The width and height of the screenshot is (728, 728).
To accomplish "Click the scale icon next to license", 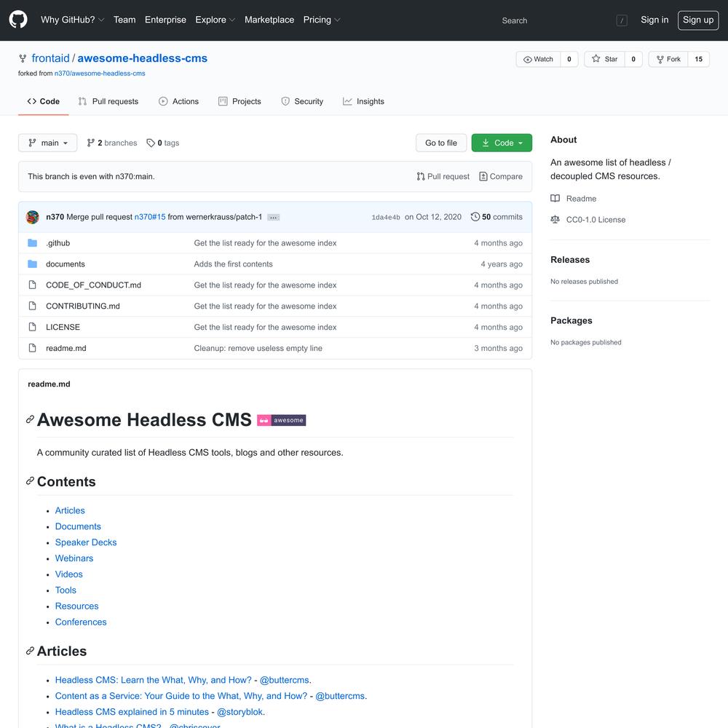I will [x=555, y=220].
